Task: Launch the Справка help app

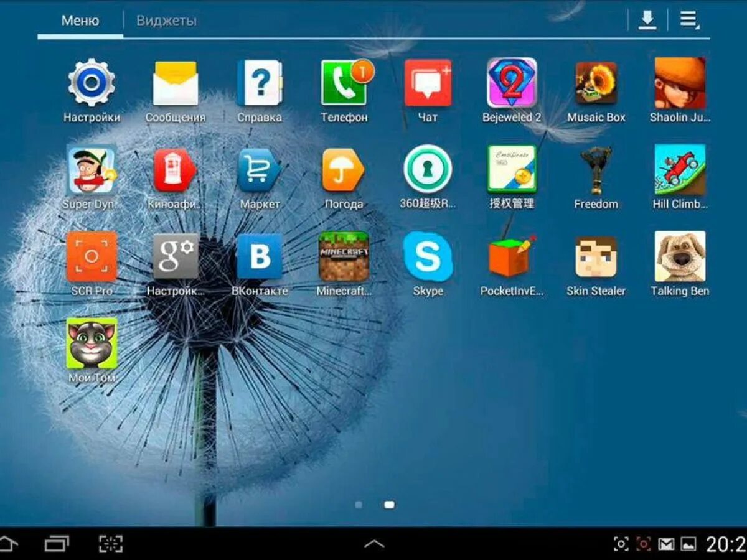Action: tap(260, 83)
